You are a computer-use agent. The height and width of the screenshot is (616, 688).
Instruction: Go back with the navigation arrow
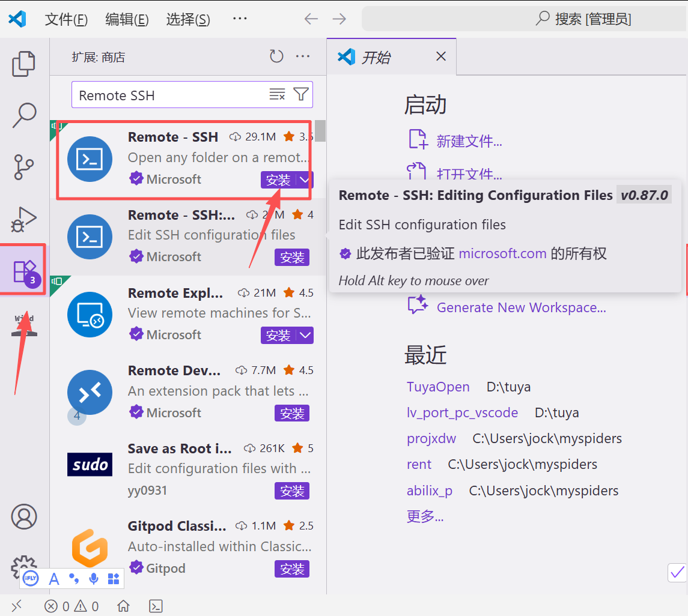[x=311, y=19]
